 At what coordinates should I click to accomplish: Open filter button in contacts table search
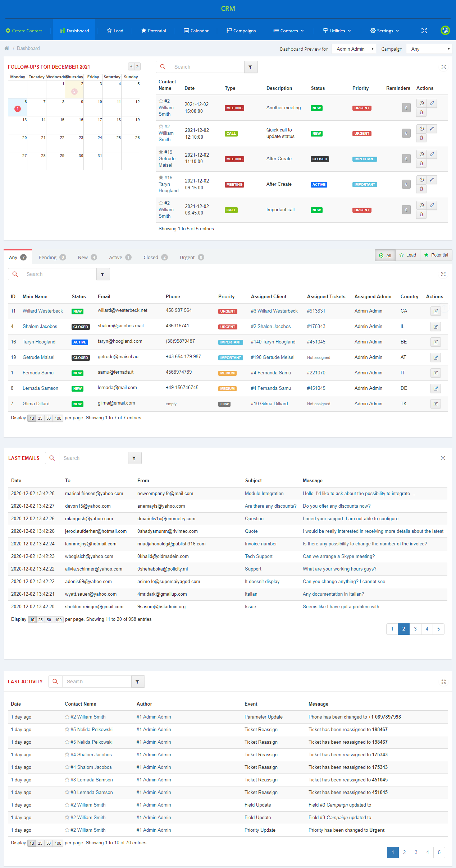pos(103,274)
